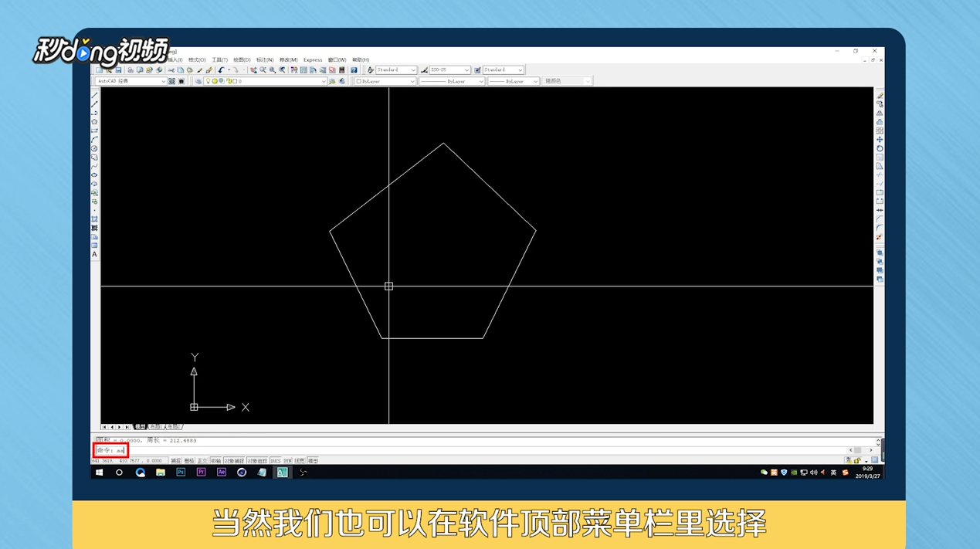Viewport: 980px width, 549px height.
Task: Open the Standard table style dropdown
Action: (504, 70)
